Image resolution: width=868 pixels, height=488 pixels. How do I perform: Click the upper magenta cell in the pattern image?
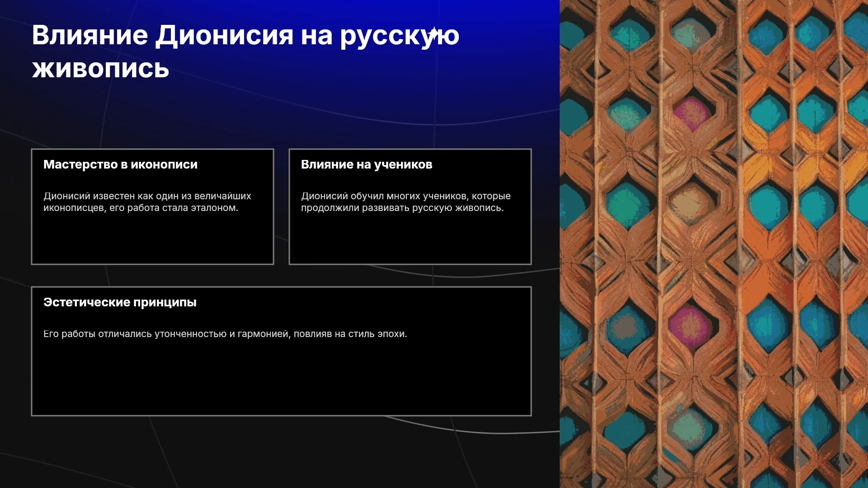pyautogui.click(x=690, y=113)
